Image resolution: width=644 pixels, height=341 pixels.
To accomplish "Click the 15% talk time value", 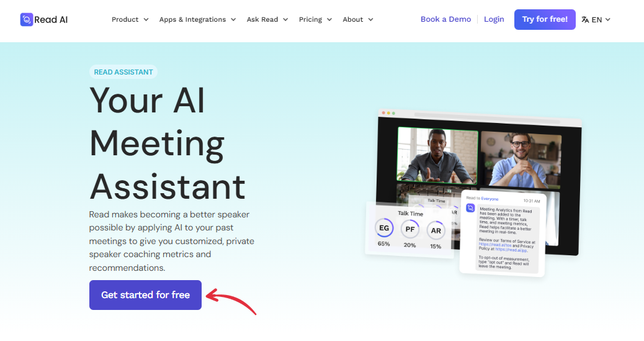I will 436,247.
